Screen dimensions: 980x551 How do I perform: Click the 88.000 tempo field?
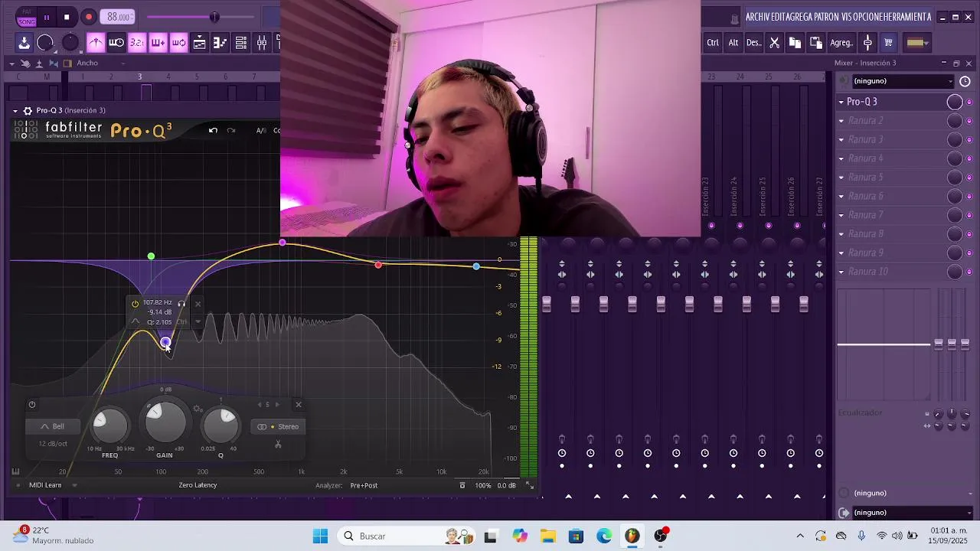click(119, 17)
